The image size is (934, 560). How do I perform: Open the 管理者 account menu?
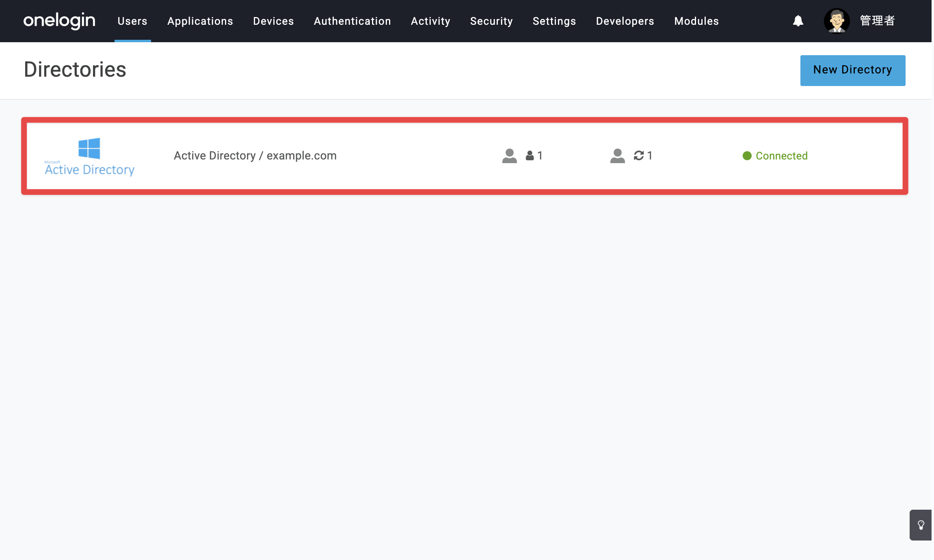878,21
